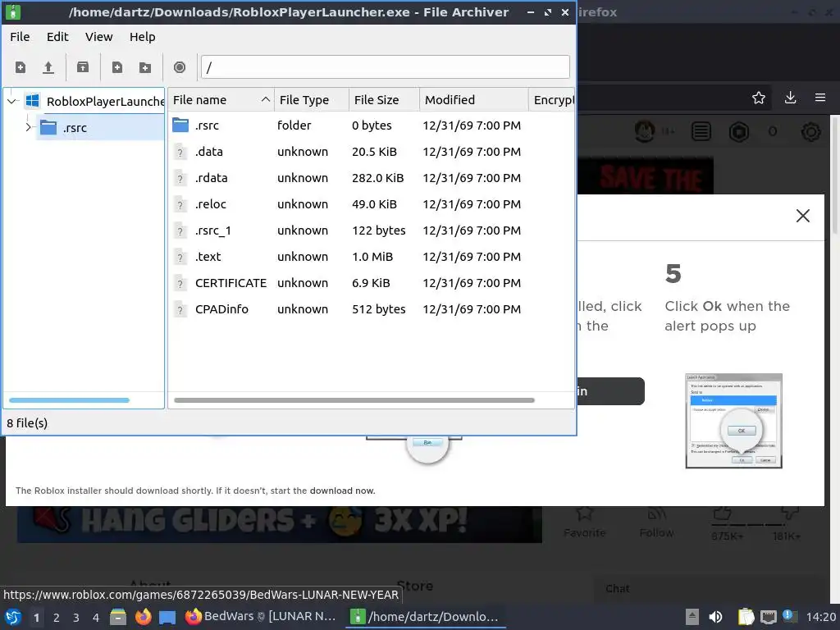840x630 pixels.
Task: Switch to workspace 3 in the taskbar
Action: pos(76,618)
